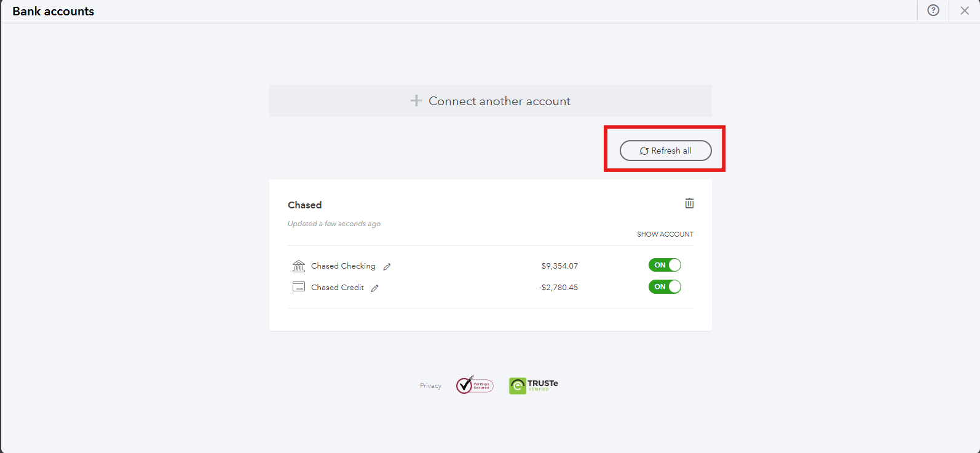Select the Chased Credit account name
The width and height of the screenshot is (980, 453).
pyautogui.click(x=338, y=288)
